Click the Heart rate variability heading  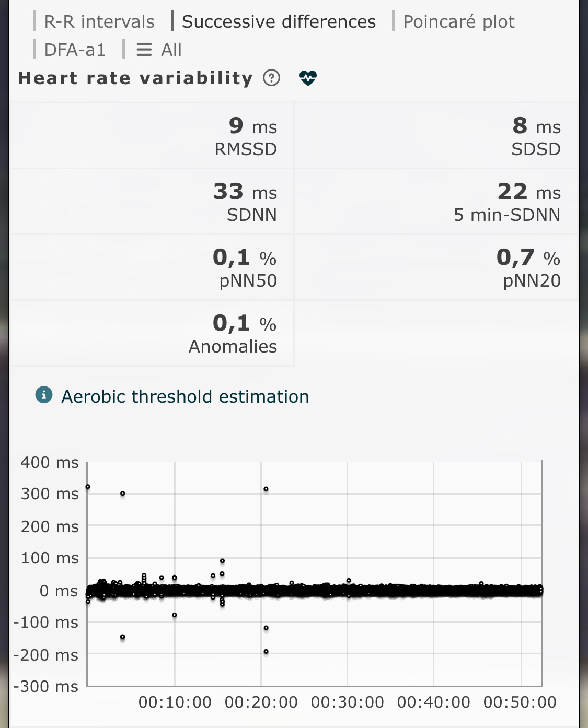coord(135,78)
